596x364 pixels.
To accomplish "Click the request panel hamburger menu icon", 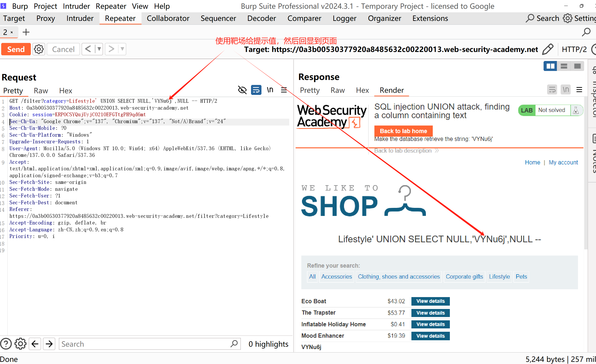I will coord(284,90).
